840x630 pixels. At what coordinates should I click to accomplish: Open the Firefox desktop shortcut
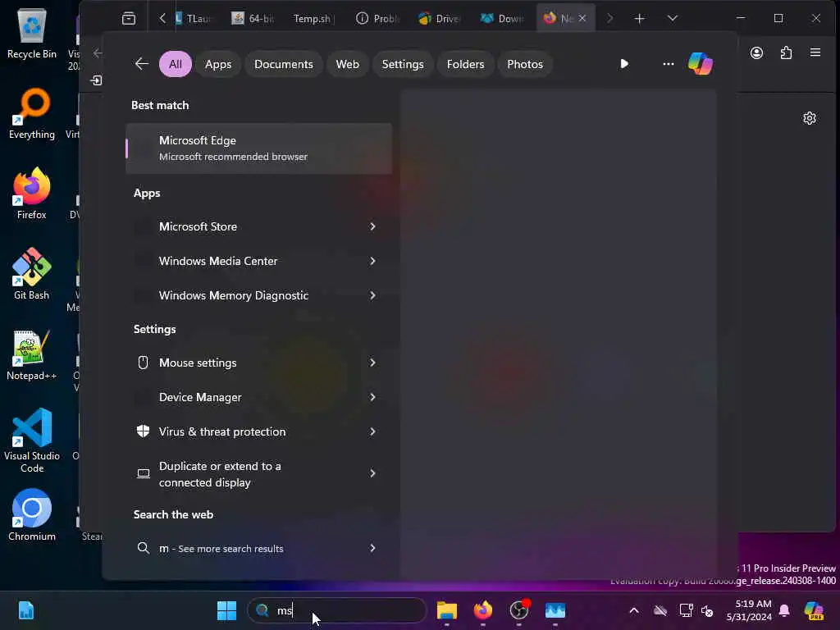32,194
